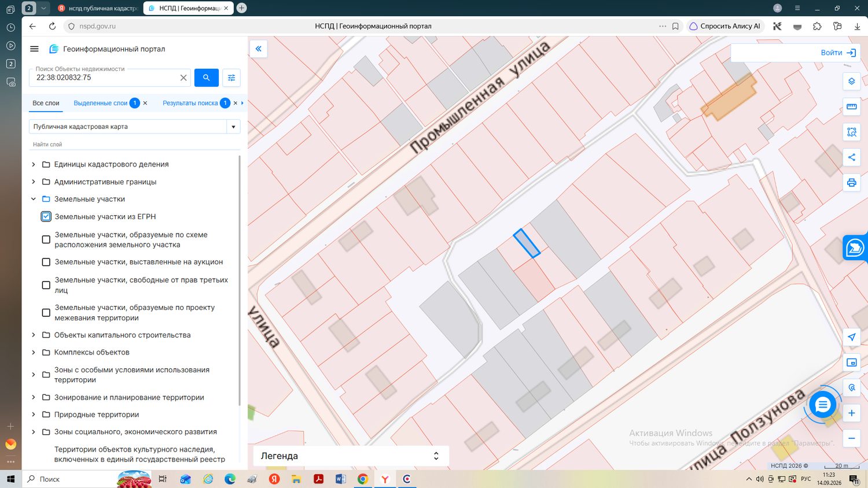
Task: Collapse the left layers panel
Action: tap(259, 49)
